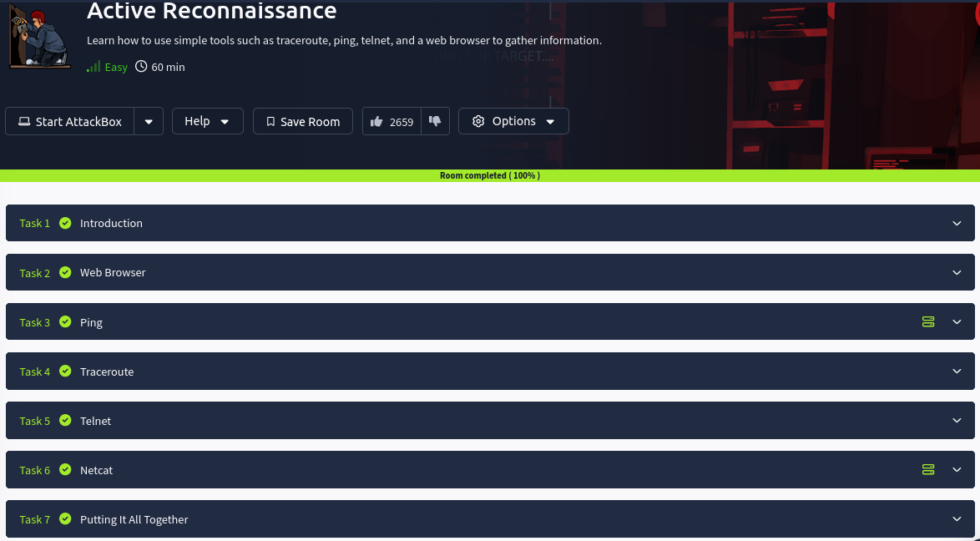Click the Active Reconnaissance room title
The width and height of the screenshot is (980, 541).
pos(211,12)
